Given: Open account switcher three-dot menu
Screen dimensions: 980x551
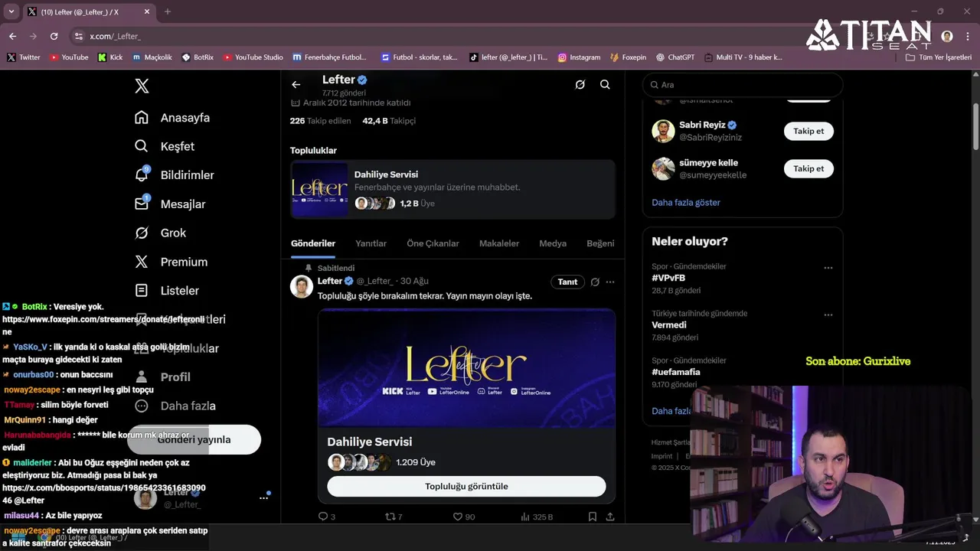Looking at the screenshot, I should pyautogui.click(x=263, y=497).
